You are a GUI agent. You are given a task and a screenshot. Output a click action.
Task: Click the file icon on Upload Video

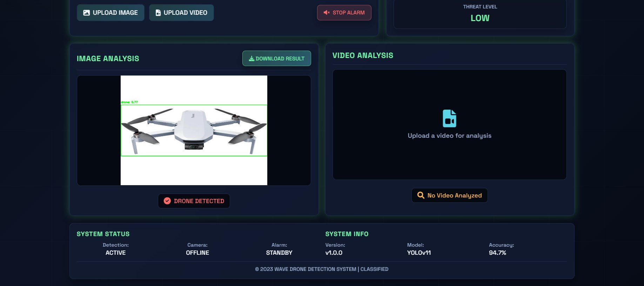pyautogui.click(x=158, y=13)
